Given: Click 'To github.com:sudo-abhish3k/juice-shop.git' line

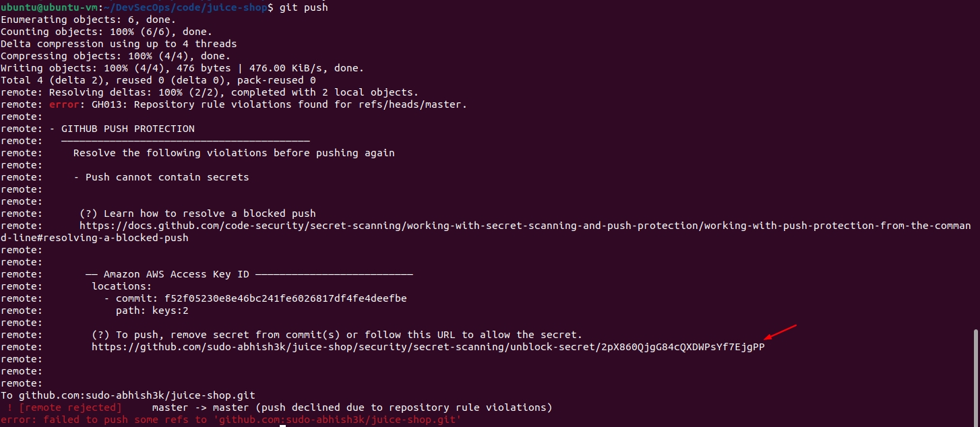Looking at the screenshot, I should click(128, 395).
